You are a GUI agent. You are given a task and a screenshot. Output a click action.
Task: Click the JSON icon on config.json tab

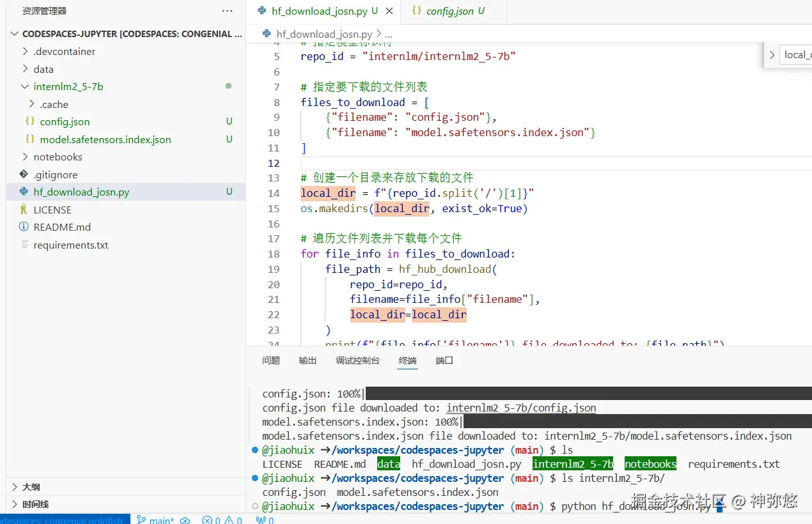[x=417, y=11]
